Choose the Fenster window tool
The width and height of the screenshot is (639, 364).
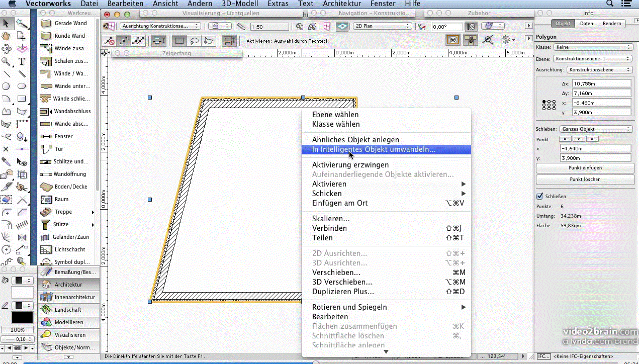[65, 136]
